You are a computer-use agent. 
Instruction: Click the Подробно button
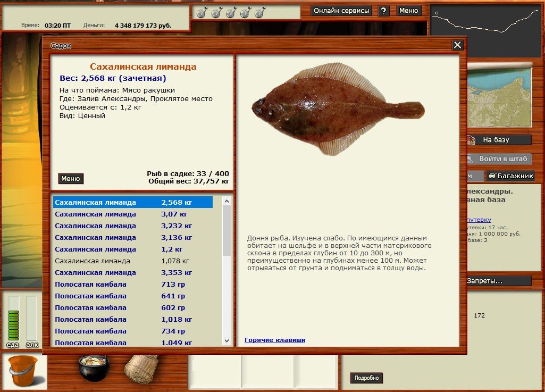366,378
